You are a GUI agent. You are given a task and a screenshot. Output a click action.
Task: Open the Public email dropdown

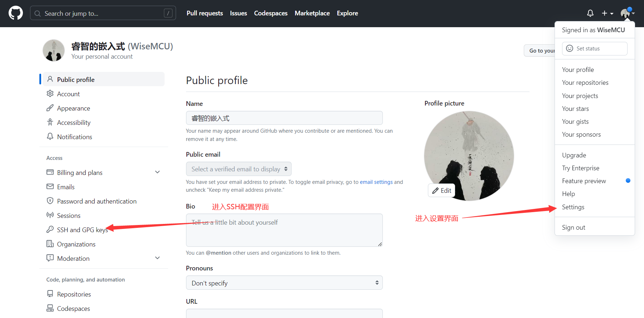click(x=239, y=169)
